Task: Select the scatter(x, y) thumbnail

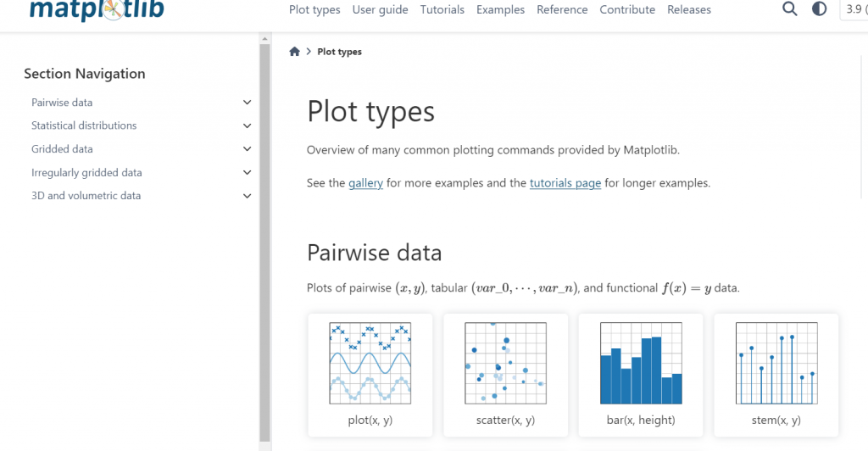Action: pyautogui.click(x=505, y=373)
